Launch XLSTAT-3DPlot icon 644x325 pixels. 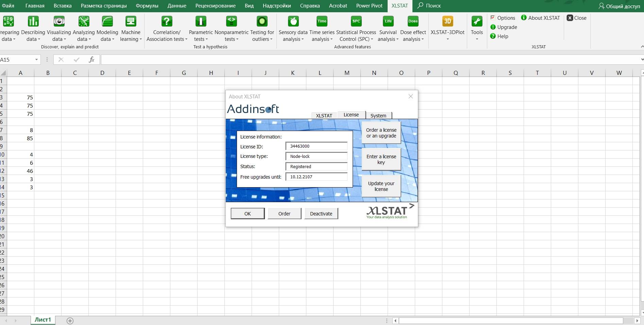[447, 21]
